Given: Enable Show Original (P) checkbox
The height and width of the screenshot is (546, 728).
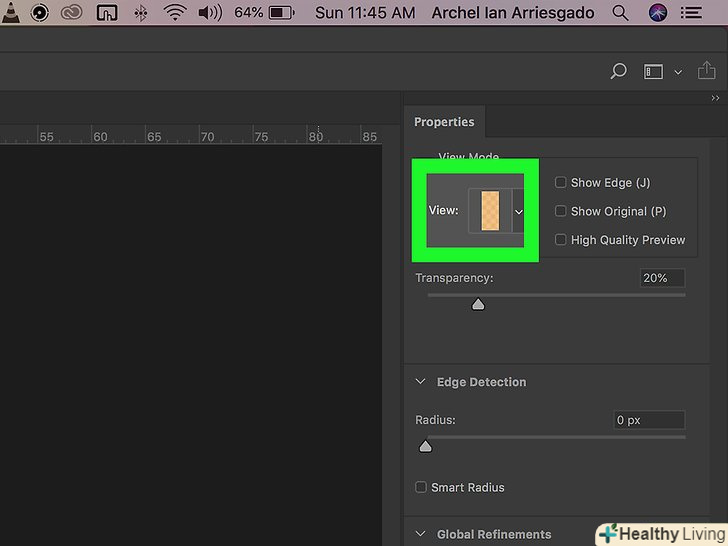Looking at the screenshot, I should click(x=561, y=212).
